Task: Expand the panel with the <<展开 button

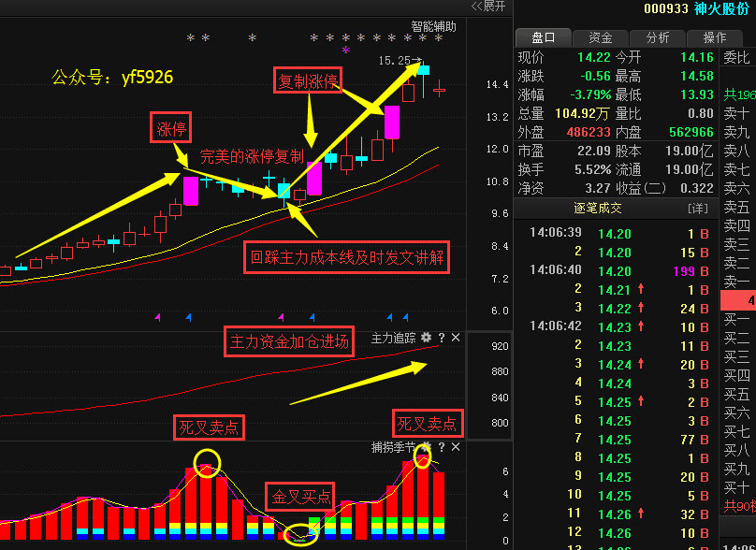Action: click(488, 7)
